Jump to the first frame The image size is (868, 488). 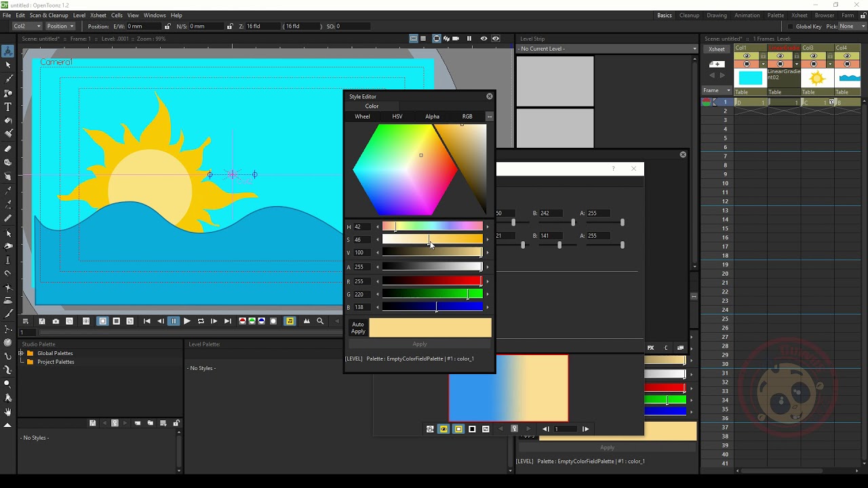point(146,321)
